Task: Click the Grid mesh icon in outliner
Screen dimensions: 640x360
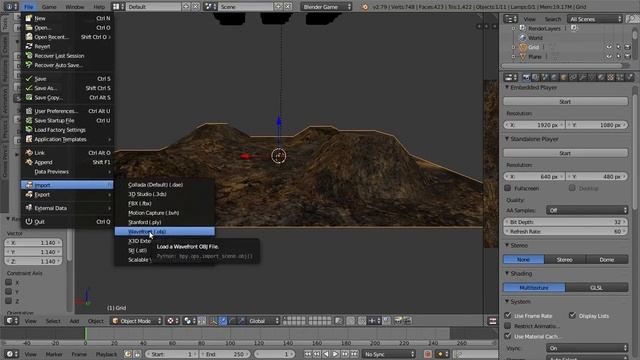Action: pyautogui.click(x=522, y=47)
